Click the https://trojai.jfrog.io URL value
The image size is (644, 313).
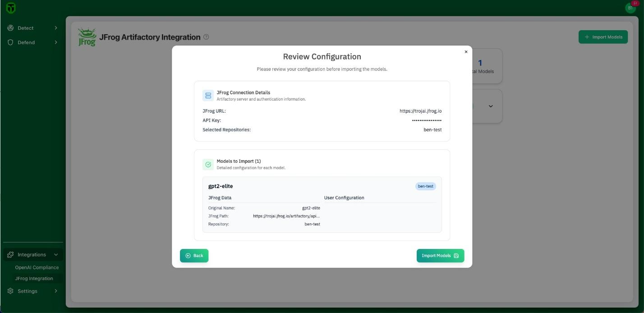[420, 111]
